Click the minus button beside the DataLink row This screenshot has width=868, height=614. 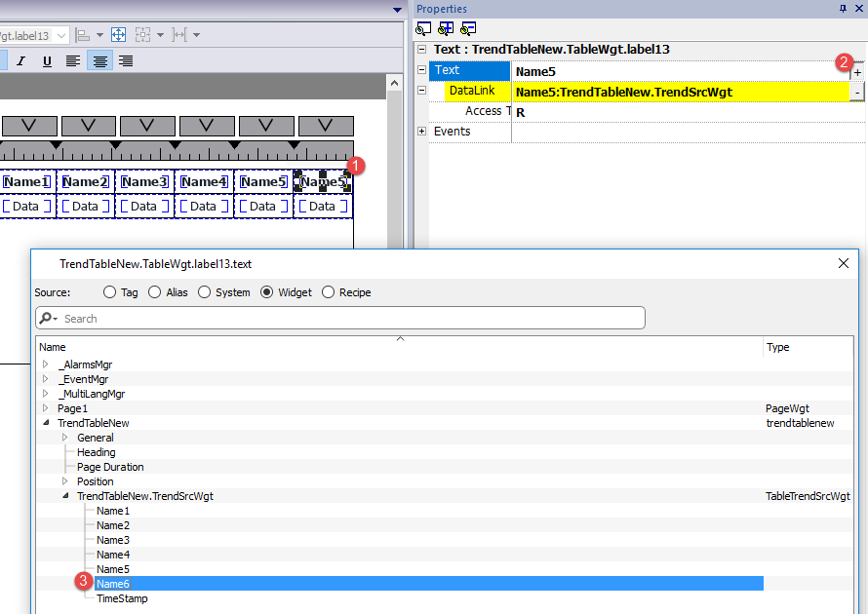pyautogui.click(x=855, y=92)
